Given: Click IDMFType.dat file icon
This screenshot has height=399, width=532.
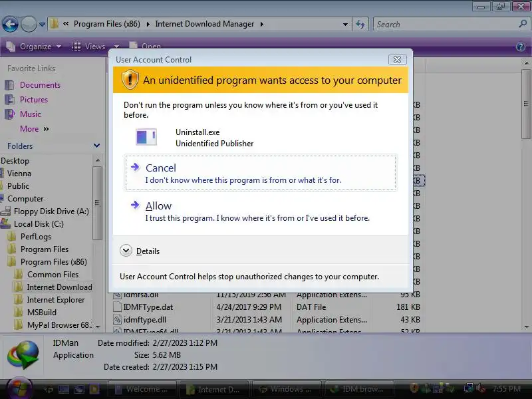Looking at the screenshot, I should (x=117, y=307).
